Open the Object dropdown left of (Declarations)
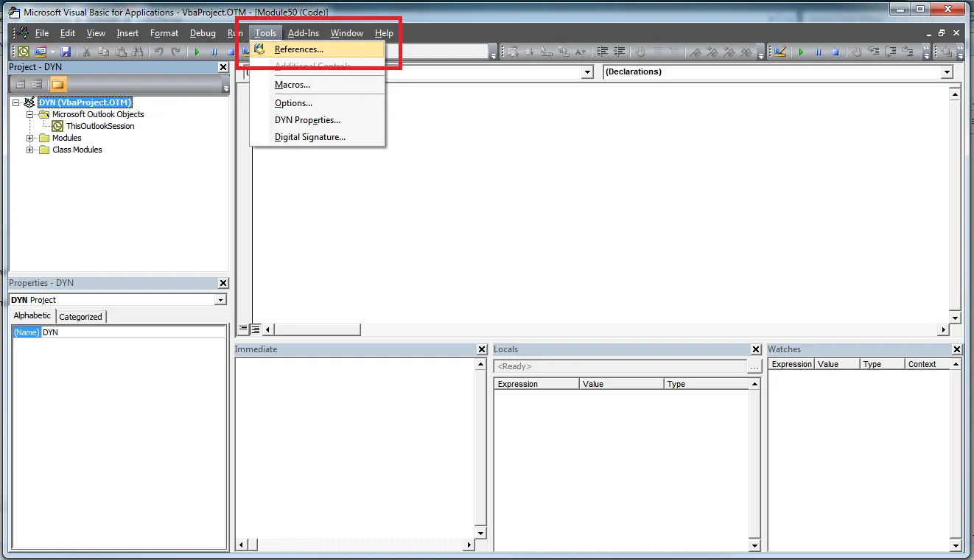 (x=587, y=72)
